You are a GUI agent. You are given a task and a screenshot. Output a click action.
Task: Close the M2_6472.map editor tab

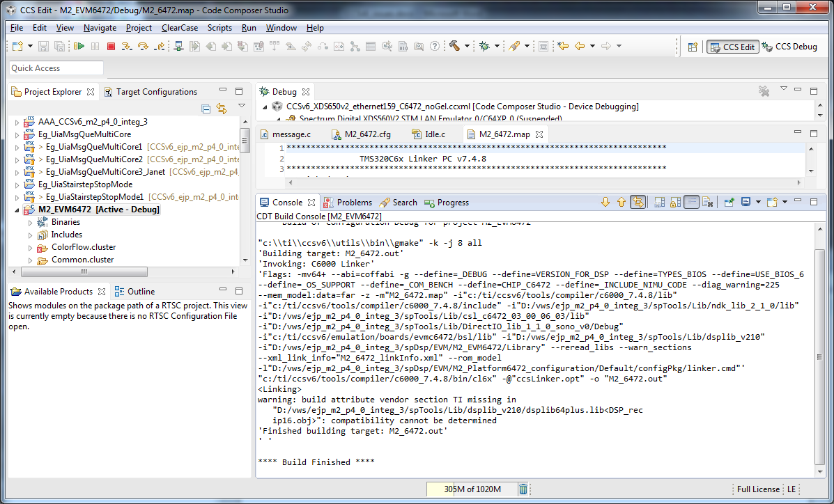(539, 134)
